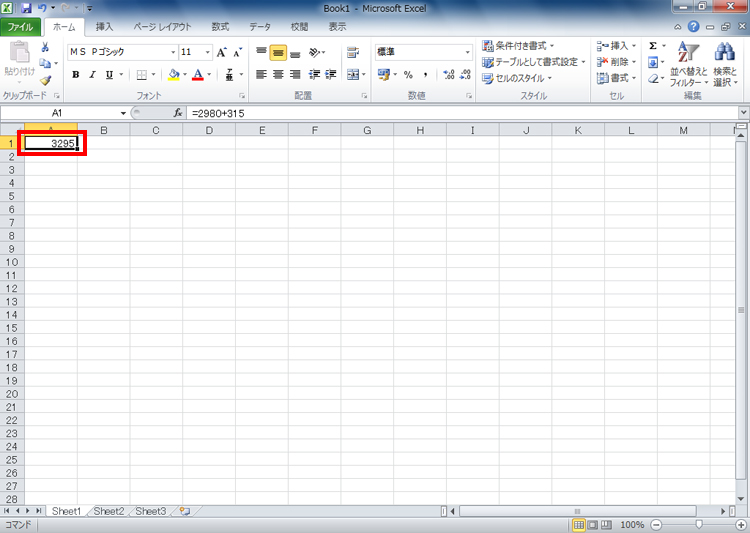This screenshot has height=533, width=750.
Task: Click the Fill down icon
Action: pos(653,62)
